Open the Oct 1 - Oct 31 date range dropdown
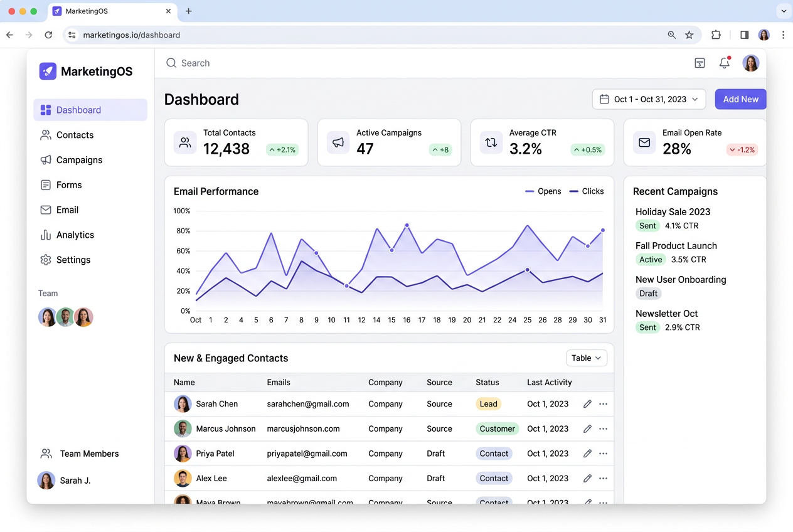The image size is (793, 532). (649, 99)
